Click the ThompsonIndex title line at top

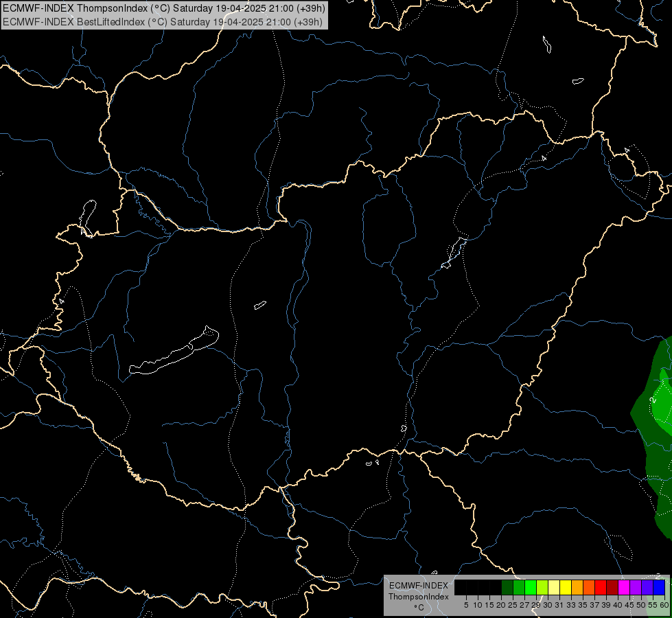(164, 8)
